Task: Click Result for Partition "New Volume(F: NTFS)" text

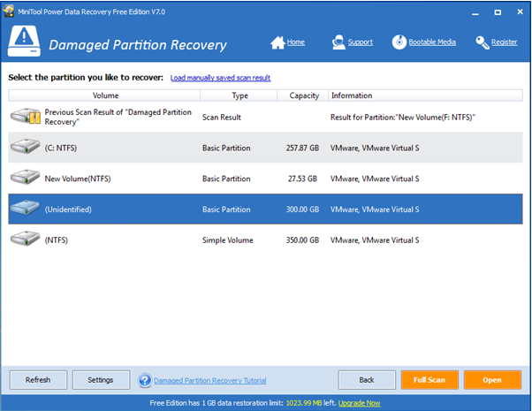Action: [x=403, y=117]
